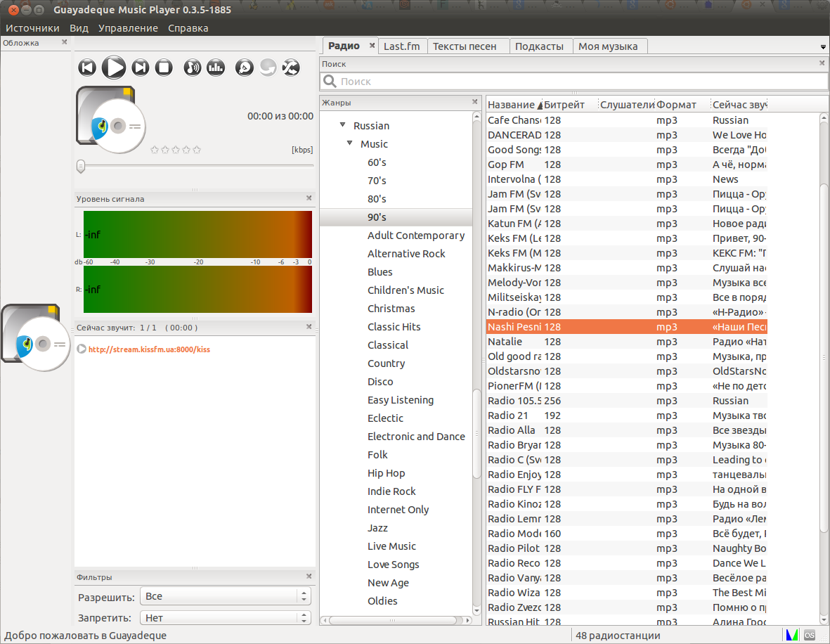Image resolution: width=830 pixels, height=644 pixels.
Task: Click the blue-green status bar icon
Action: pyautogui.click(x=792, y=635)
